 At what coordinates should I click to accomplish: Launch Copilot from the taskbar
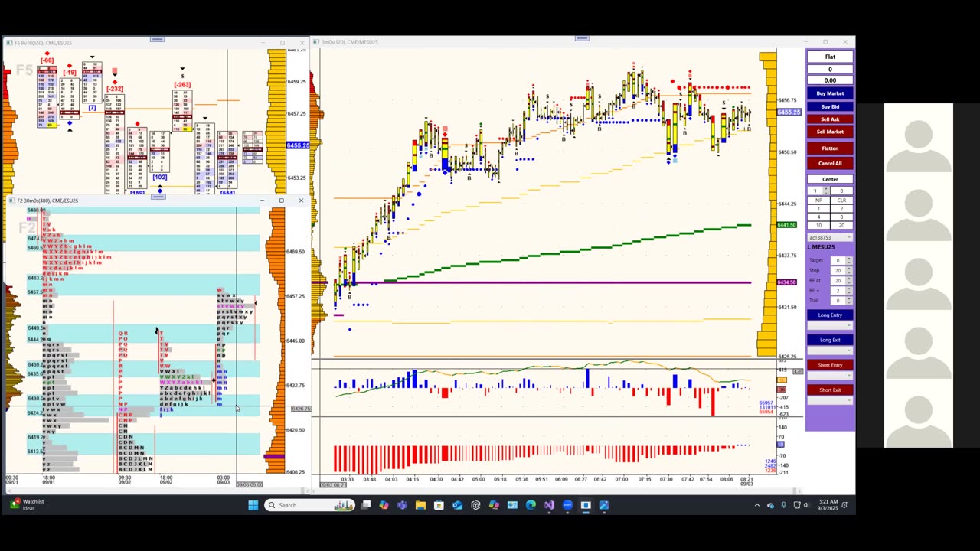click(384, 505)
